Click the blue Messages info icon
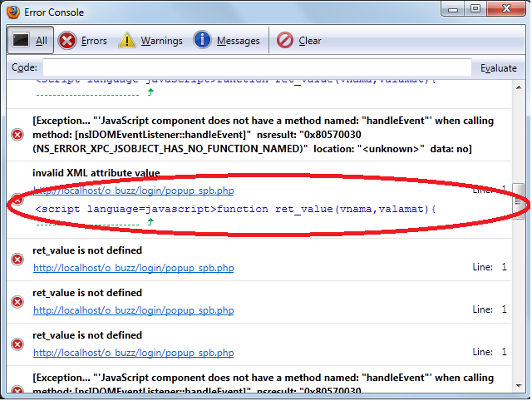The width and height of the screenshot is (532, 401). click(x=202, y=40)
